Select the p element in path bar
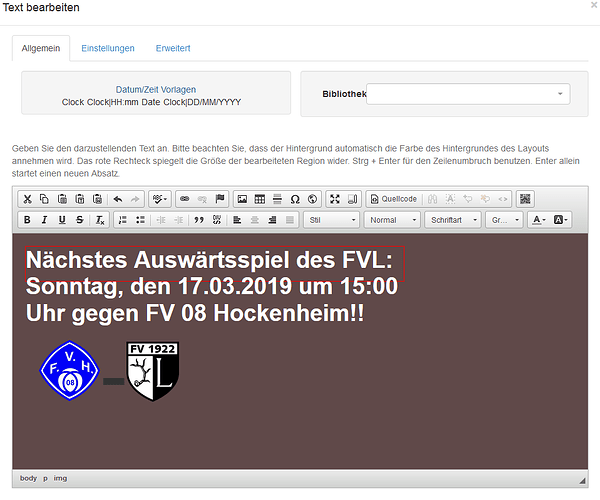 (46, 478)
